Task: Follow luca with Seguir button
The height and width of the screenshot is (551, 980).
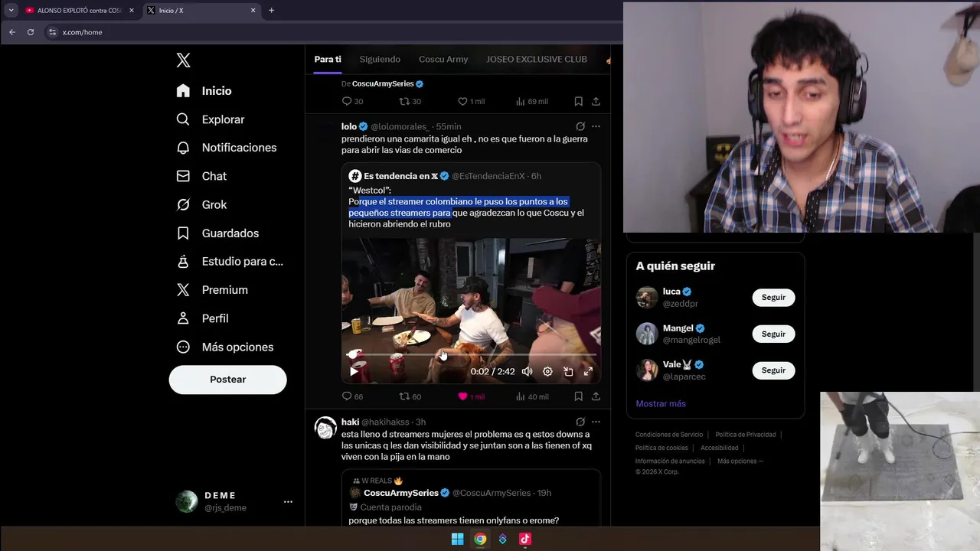Action: coord(773,298)
